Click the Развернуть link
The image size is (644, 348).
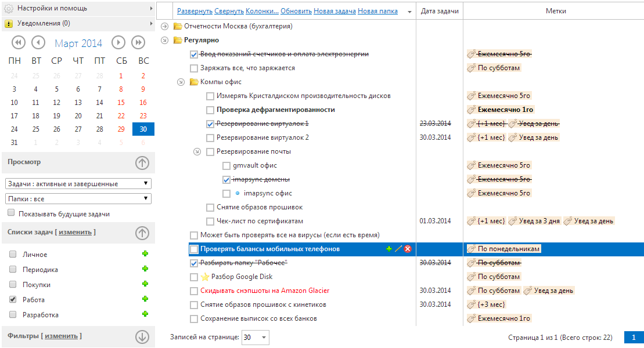195,11
